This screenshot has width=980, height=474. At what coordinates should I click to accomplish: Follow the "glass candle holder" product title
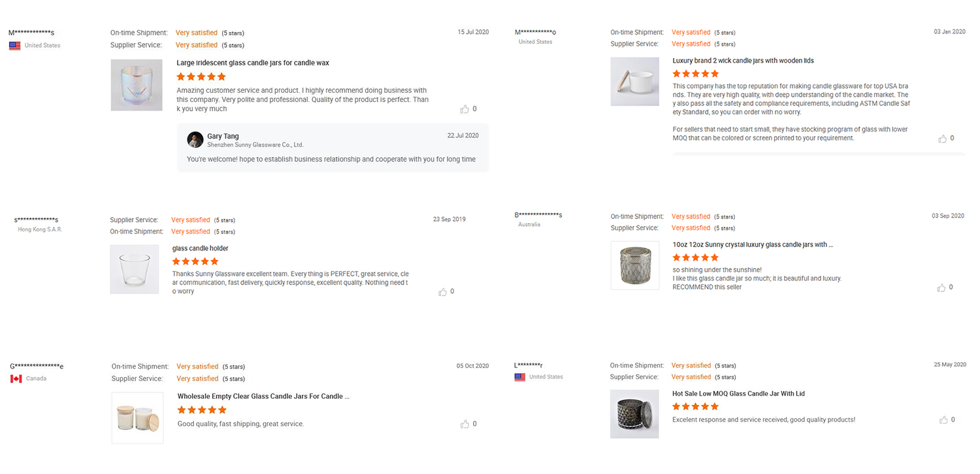click(200, 248)
